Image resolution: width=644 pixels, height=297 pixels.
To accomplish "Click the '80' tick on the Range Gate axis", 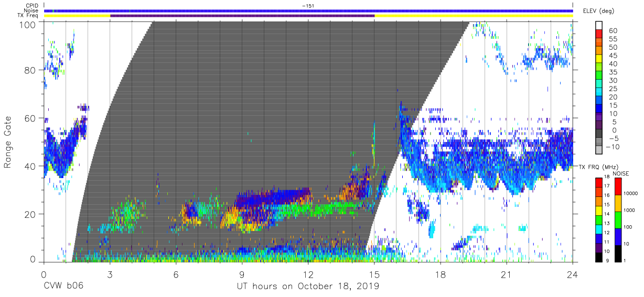I will (31, 70).
